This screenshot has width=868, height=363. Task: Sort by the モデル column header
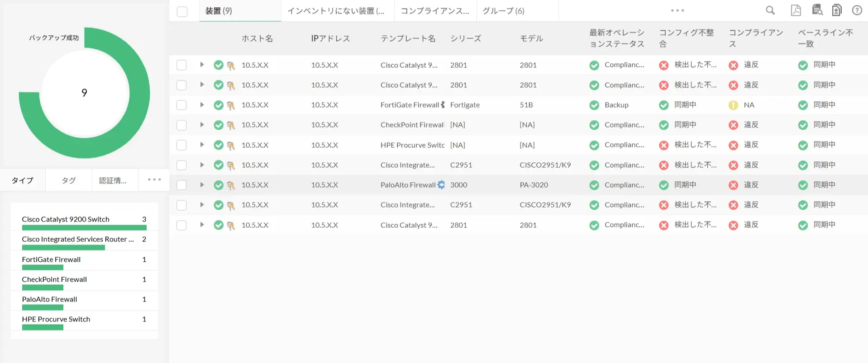pos(531,38)
